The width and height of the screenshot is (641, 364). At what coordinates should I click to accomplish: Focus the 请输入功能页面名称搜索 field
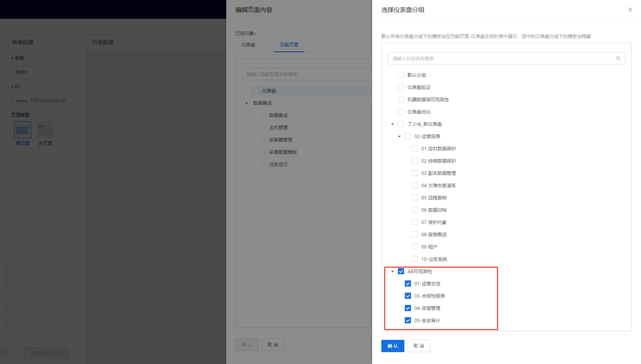(x=307, y=74)
